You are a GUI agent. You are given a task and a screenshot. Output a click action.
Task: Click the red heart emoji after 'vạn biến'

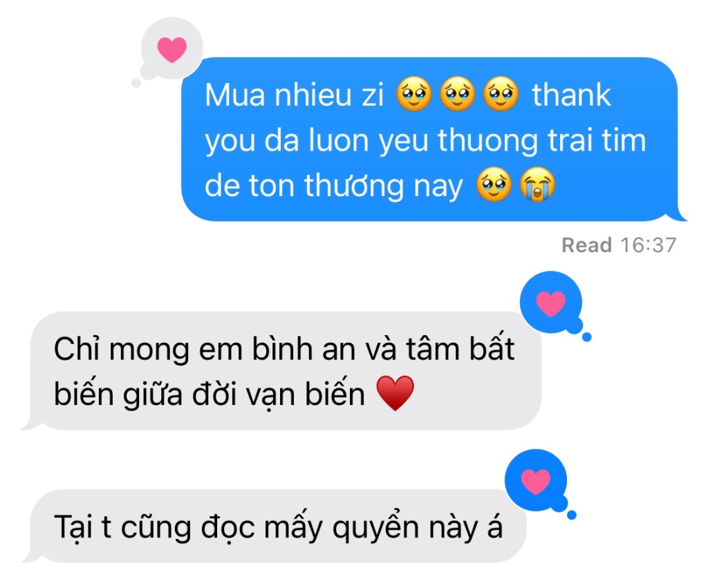(x=395, y=393)
